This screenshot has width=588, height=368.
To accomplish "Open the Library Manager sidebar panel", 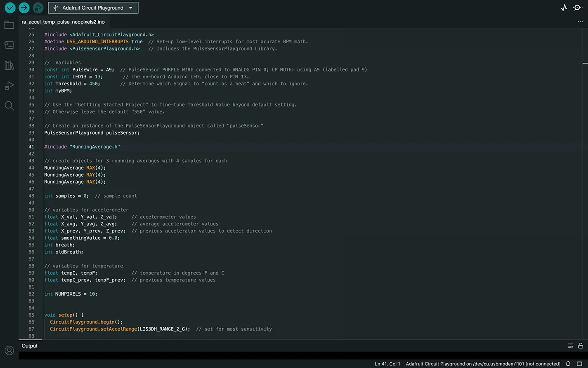I will 9,65.
